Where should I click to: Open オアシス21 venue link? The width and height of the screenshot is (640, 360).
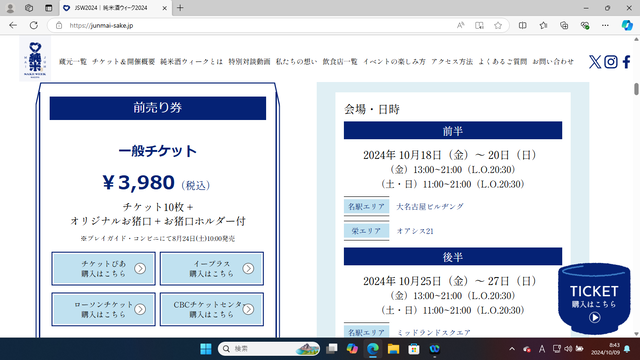tap(415, 231)
